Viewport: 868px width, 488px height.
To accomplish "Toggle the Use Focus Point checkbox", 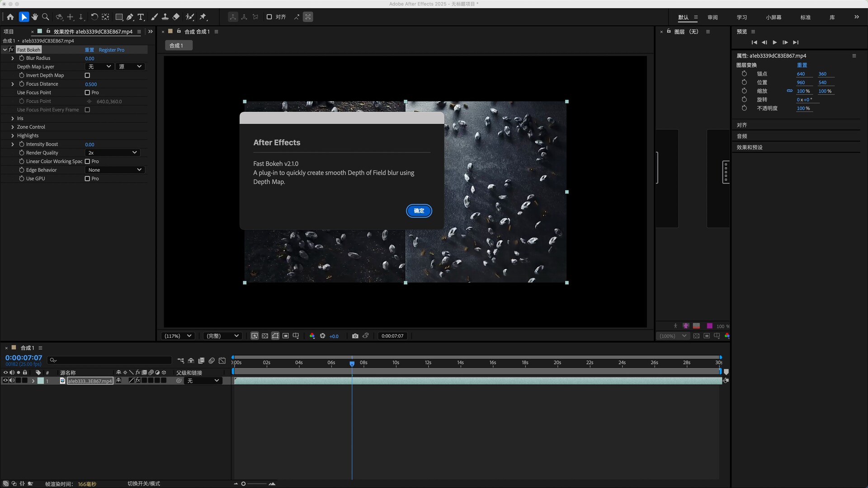I will coord(87,93).
